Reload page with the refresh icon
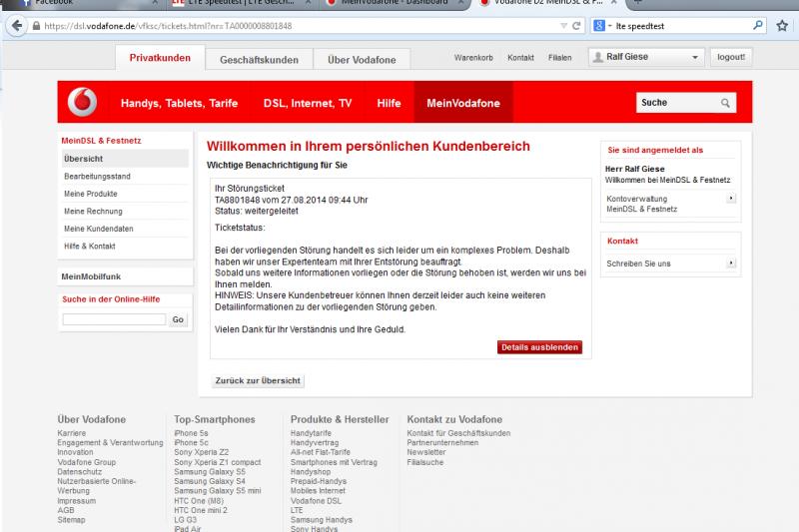Image resolution: width=799 pixels, height=532 pixels. pos(576,26)
